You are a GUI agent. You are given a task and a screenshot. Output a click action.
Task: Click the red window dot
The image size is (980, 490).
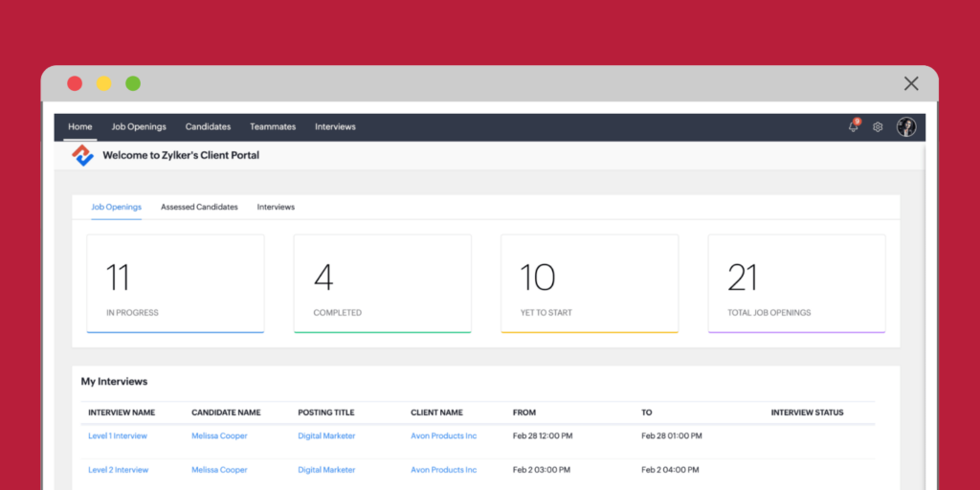click(x=75, y=84)
